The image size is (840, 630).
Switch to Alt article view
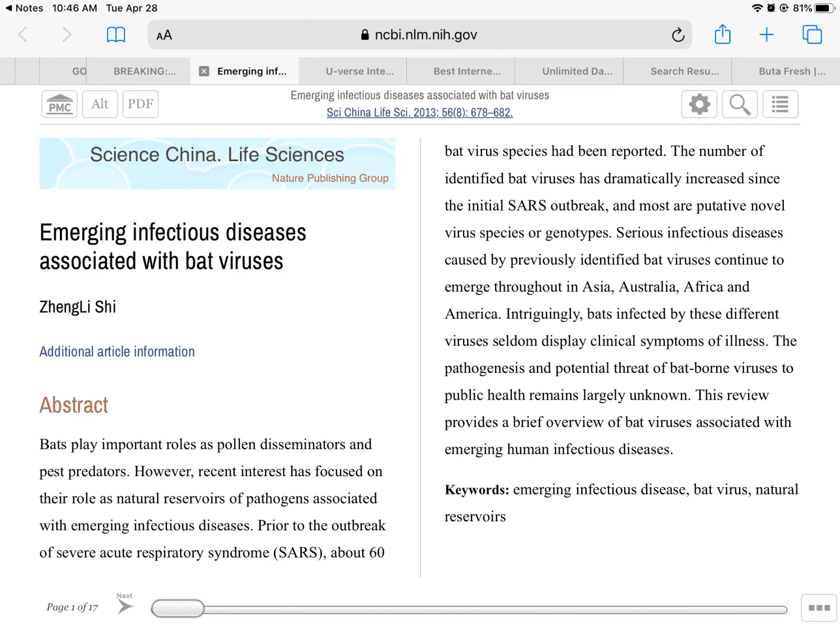pyautogui.click(x=100, y=104)
